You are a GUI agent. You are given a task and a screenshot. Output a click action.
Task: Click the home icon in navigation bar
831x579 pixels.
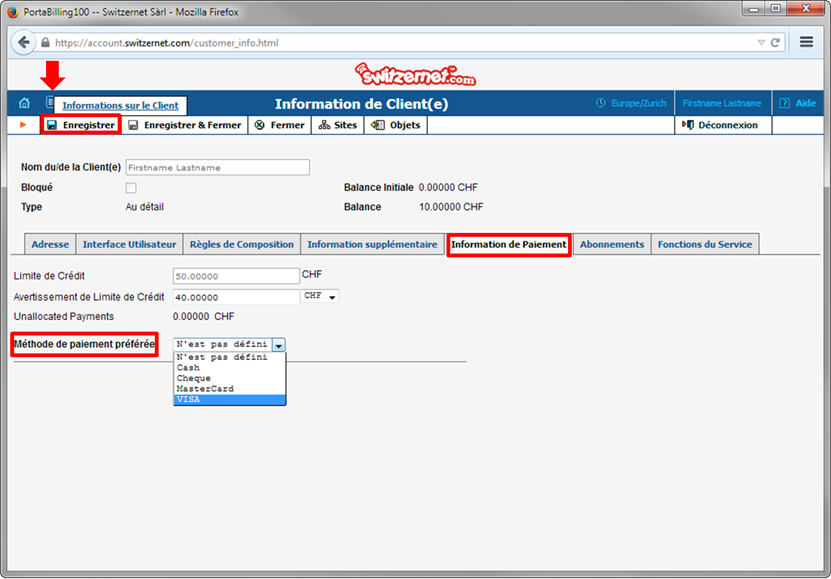click(x=24, y=103)
